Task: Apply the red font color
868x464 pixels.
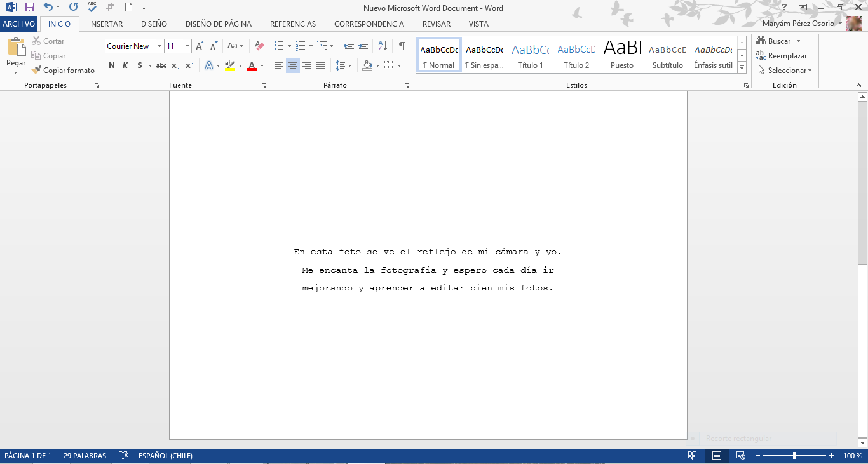Action: 252,65
